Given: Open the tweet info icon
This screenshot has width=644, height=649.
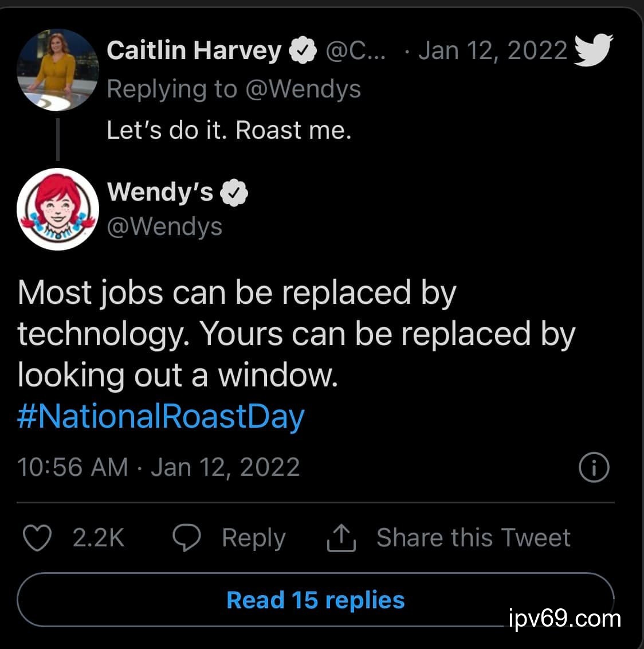Looking at the screenshot, I should pos(594,467).
